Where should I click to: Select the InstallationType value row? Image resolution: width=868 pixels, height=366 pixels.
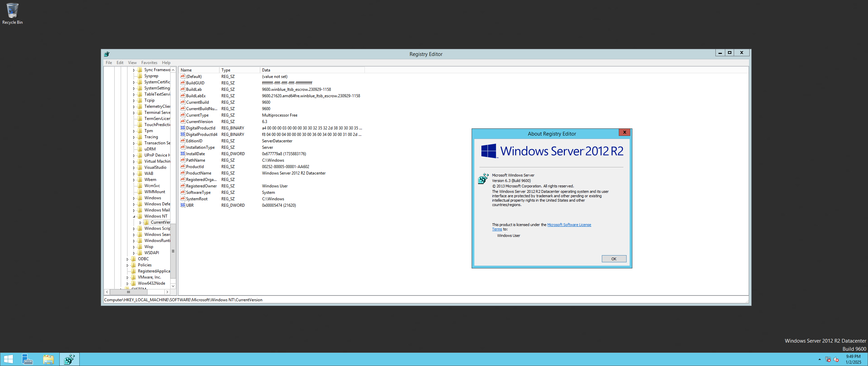click(271, 147)
